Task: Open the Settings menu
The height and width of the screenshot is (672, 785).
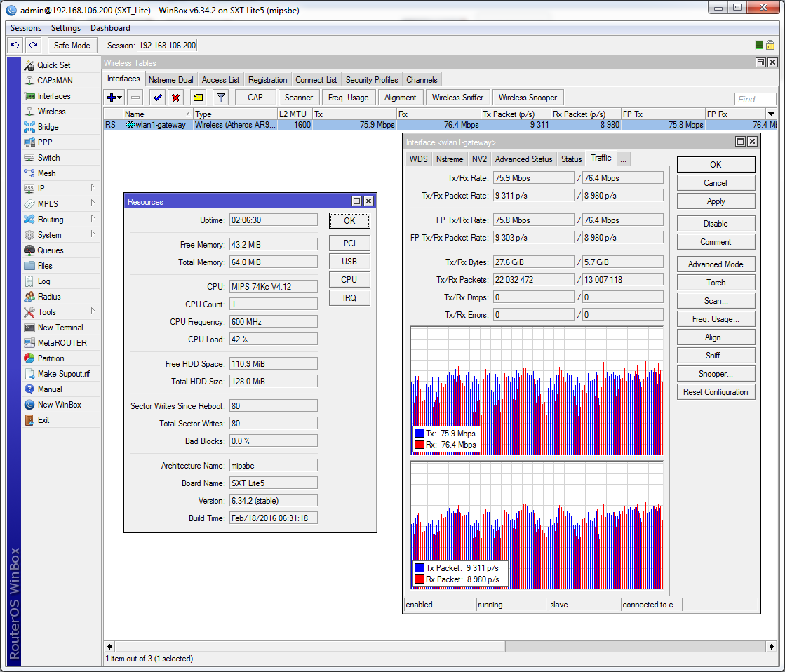Action: tap(66, 28)
